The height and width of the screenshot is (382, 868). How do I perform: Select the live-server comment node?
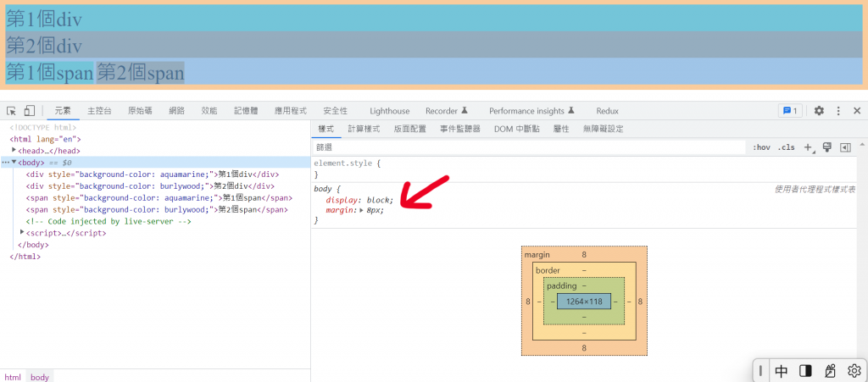click(108, 222)
